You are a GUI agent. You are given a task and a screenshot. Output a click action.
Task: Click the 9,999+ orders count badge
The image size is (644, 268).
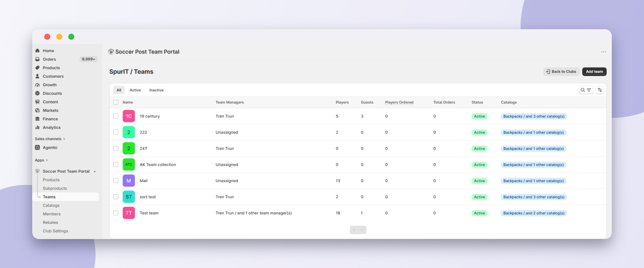89,59
